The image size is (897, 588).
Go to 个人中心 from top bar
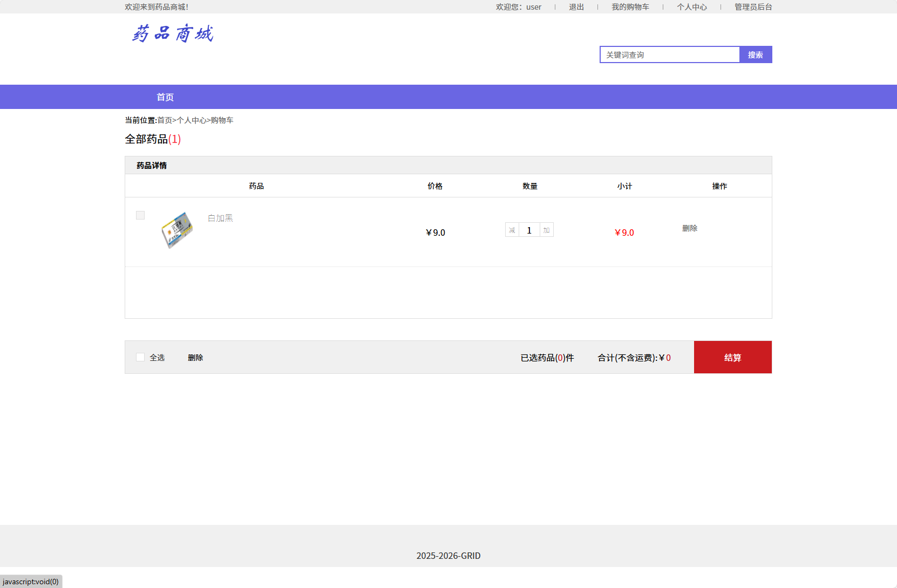691,7
